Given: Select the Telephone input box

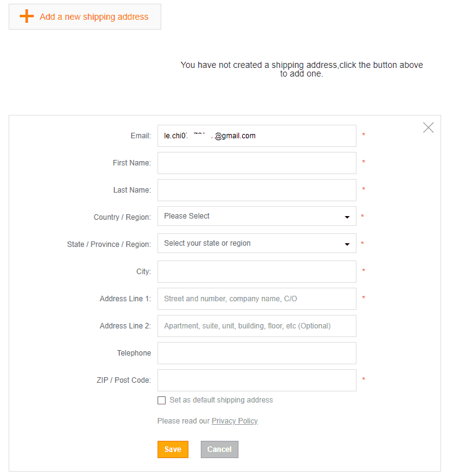Looking at the screenshot, I should 256,353.
